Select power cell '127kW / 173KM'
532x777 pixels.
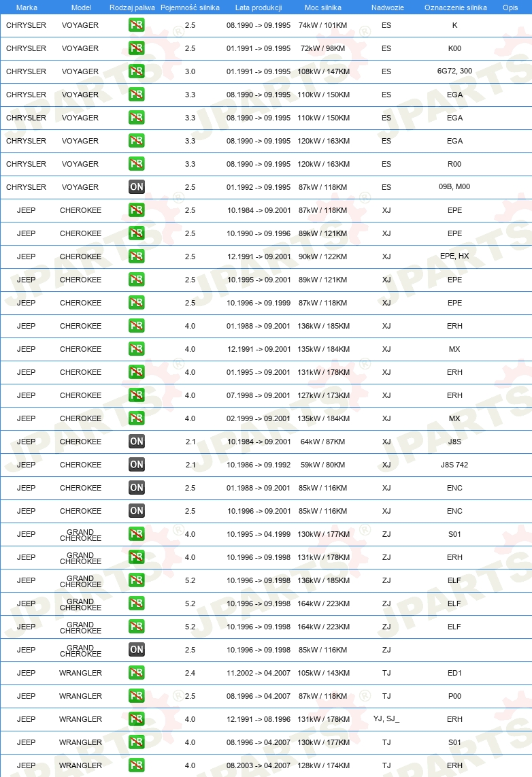click(x=323, y=395)
